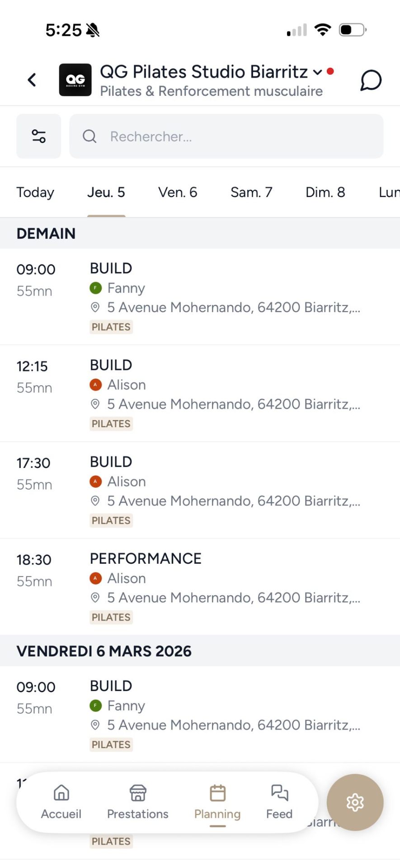The width and height of the screenshot is (400, 868).
Task: Switch to Ven. 6 date tab
Action: tap(178, 193)
